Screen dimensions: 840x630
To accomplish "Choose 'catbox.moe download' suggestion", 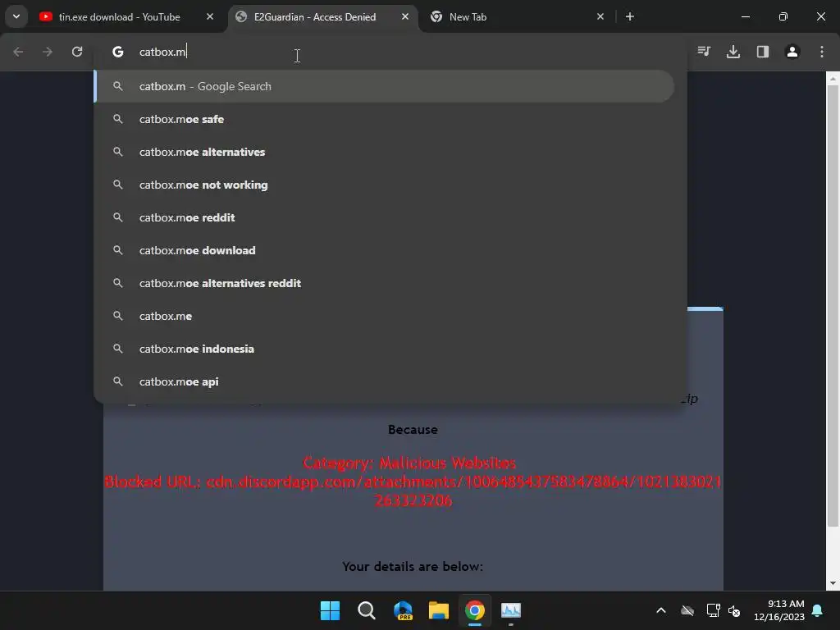I will [384, 250].
